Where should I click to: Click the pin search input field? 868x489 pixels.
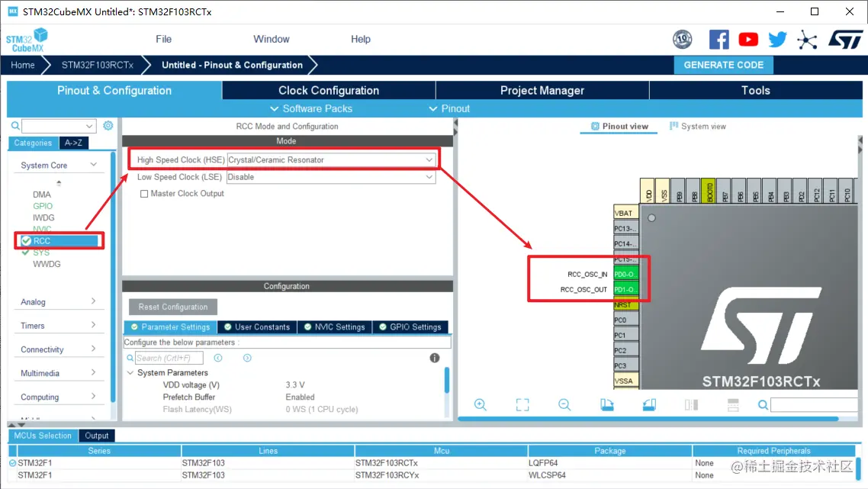[815, 405]
